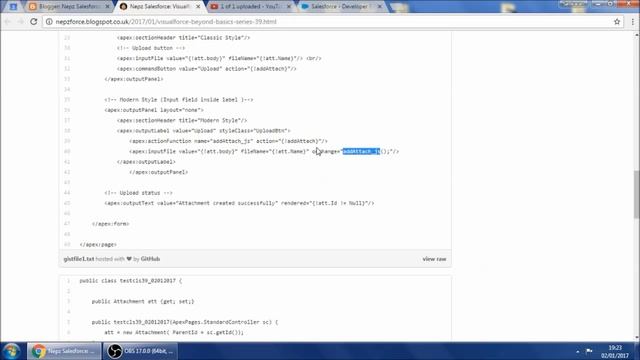
Task: Click the 'att = new Attachment' code line
Action: 174,332
